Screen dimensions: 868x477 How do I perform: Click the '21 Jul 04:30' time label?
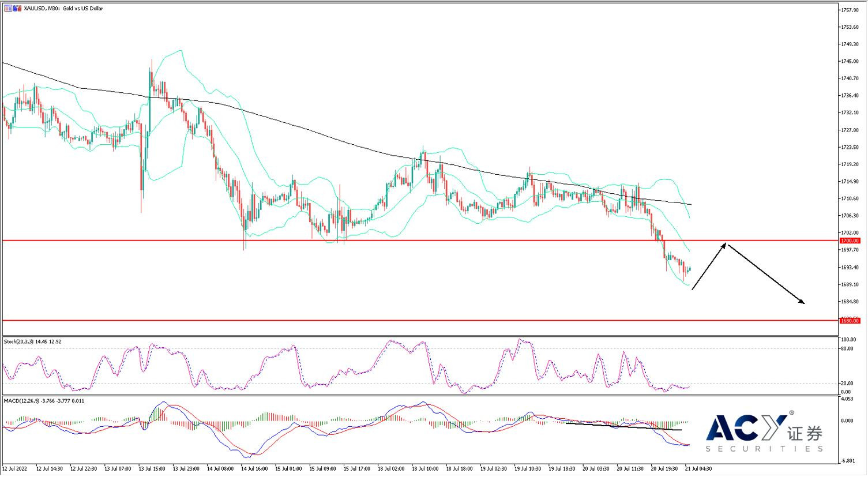coord(698,469)
